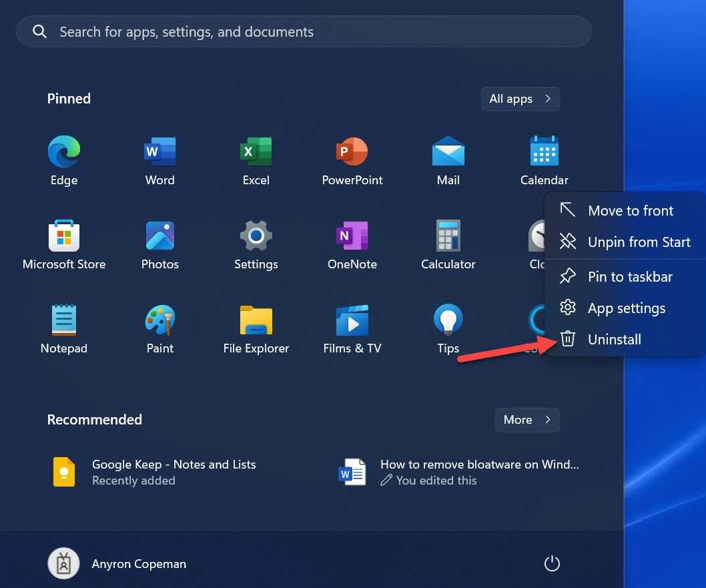
Task: Click the magnifier search icon
Action: click(39, 31)
